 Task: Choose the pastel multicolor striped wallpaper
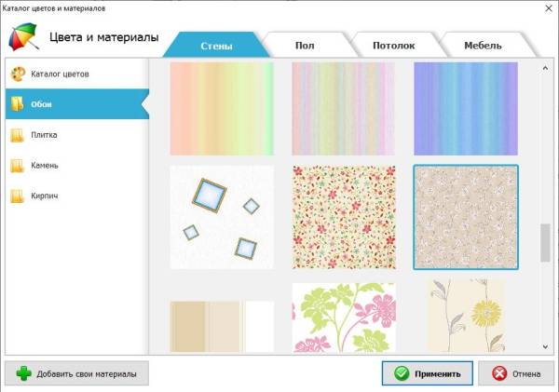click(344, 109)
